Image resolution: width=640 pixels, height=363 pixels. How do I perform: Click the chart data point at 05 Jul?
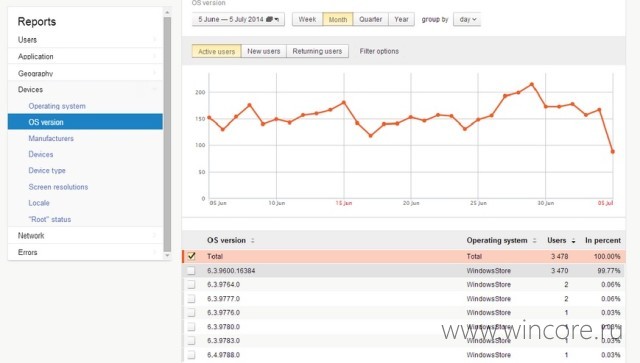point(612,151)
